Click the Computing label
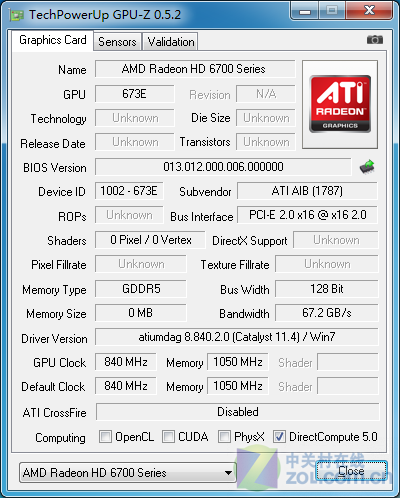Screen dimensions: 400x498 pyautogui.click(x=60, y=438)
